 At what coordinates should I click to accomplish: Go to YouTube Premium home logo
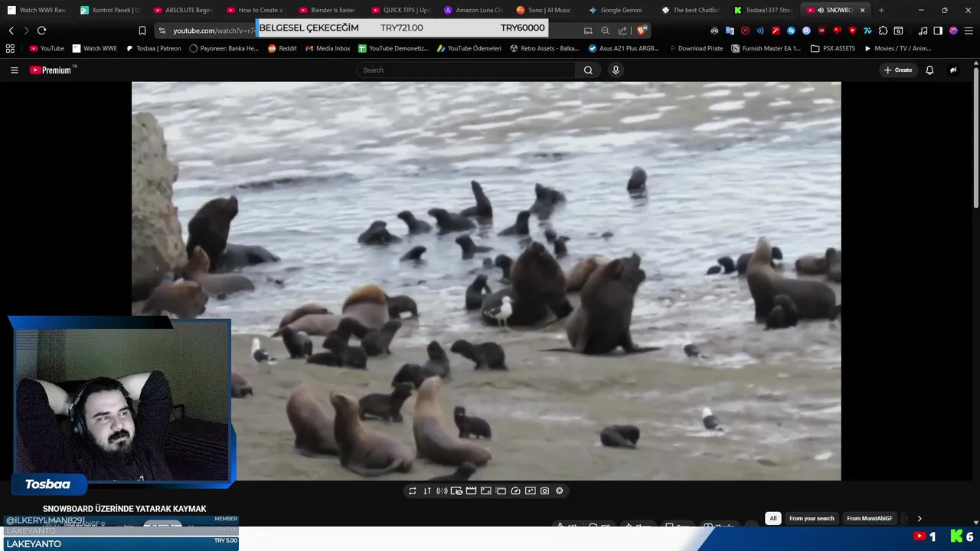click(51, 70)
